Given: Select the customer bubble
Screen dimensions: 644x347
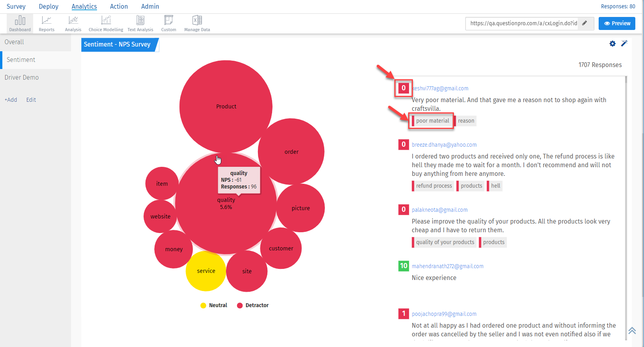Looking at the screenshot, I should 281,248.
